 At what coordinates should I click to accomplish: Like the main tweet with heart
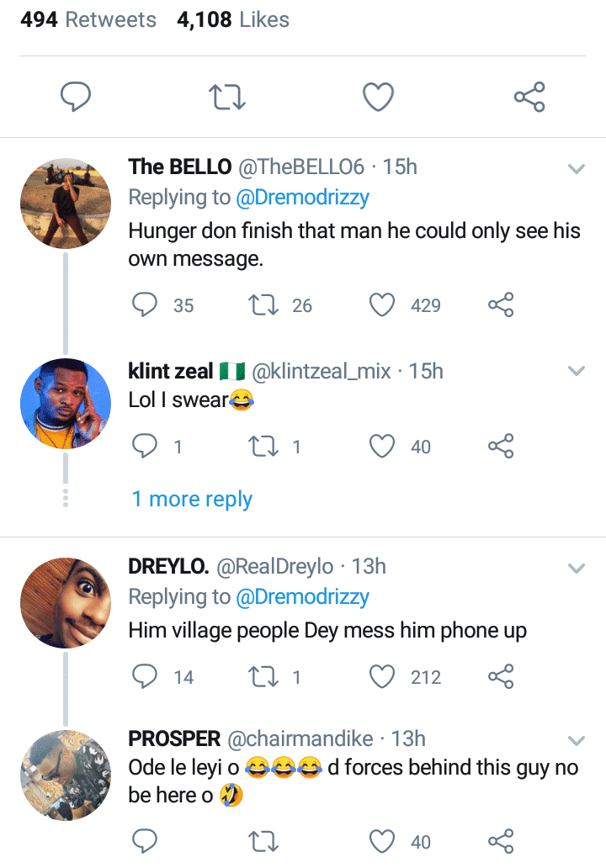(x=378, y=98)
